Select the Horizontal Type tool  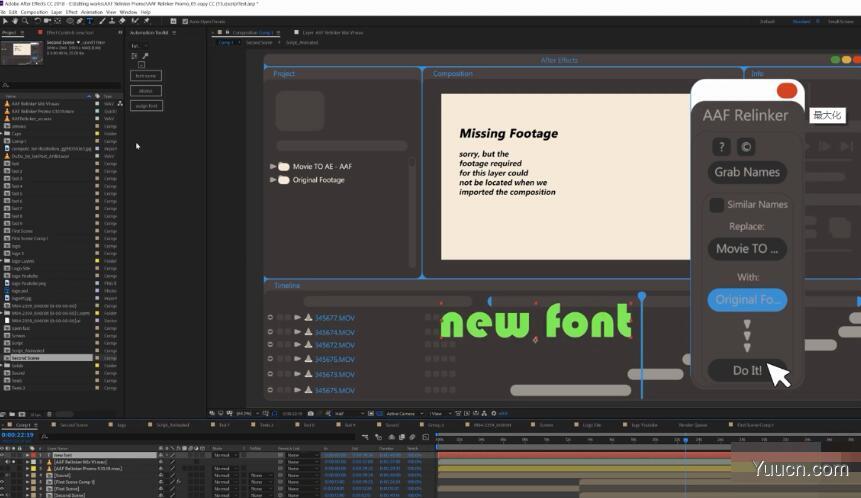pyautogui.click(x=90, y=21)
